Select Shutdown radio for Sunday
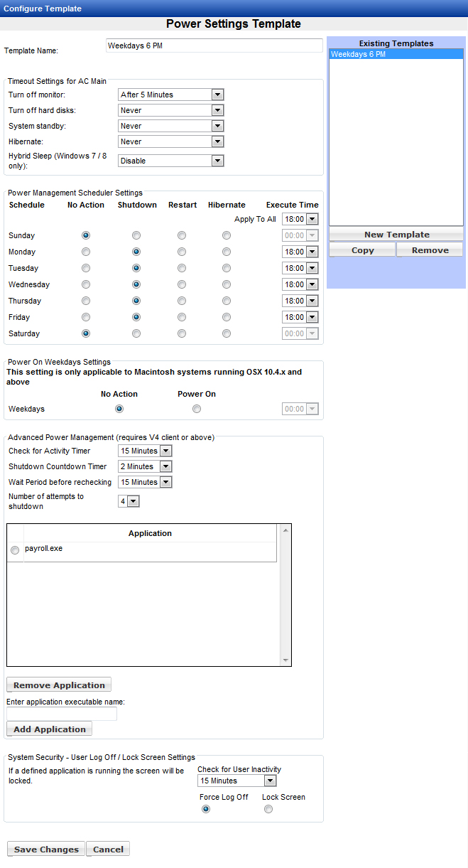Viewport: 468px width, 868px height. (136, 235)
